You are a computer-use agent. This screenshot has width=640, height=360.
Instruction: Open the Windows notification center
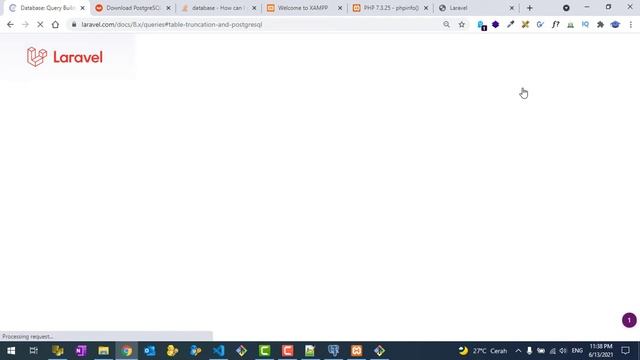[625, 351]
